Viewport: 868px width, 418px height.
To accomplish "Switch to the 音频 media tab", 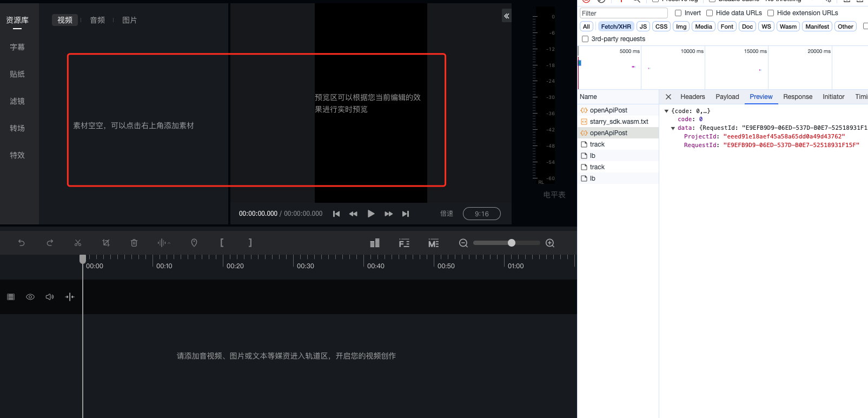I will coord(97,20).
